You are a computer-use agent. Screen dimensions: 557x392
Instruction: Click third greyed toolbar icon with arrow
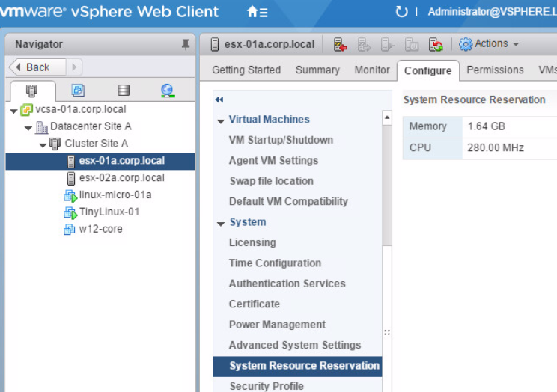click(388, 45)
